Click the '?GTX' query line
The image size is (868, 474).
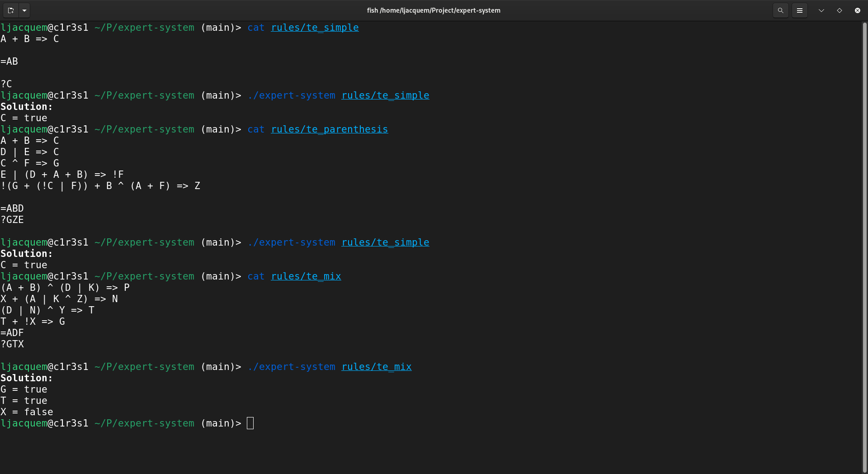click(12, 344)
